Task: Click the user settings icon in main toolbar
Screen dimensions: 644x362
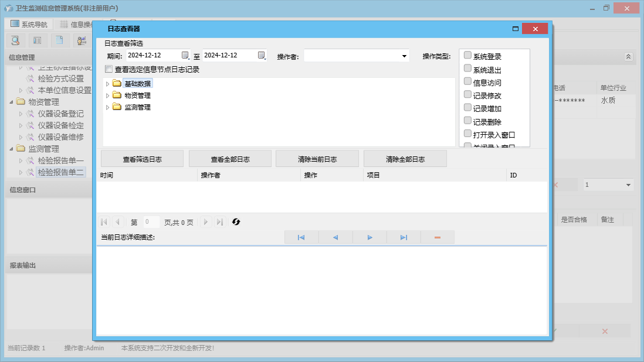Action: pos(82,40)
